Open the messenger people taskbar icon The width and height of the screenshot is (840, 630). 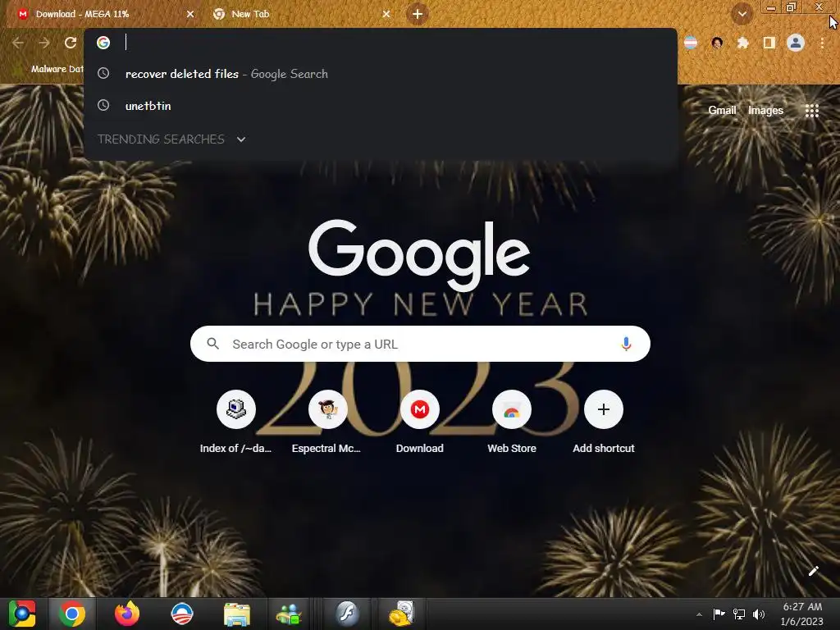tap(290, 614)
